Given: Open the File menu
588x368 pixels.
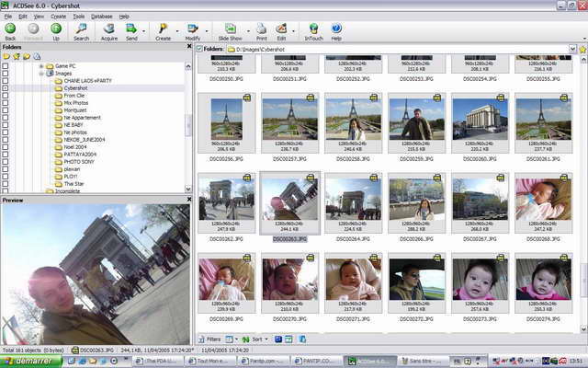Looking at the screenshot, I should point(8,17).
